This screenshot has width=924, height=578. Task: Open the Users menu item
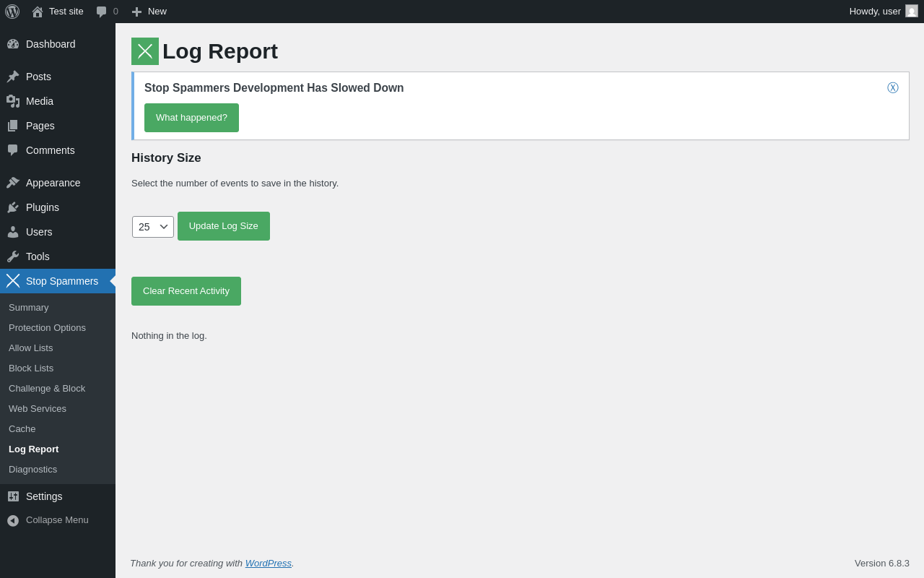[58, 232]
